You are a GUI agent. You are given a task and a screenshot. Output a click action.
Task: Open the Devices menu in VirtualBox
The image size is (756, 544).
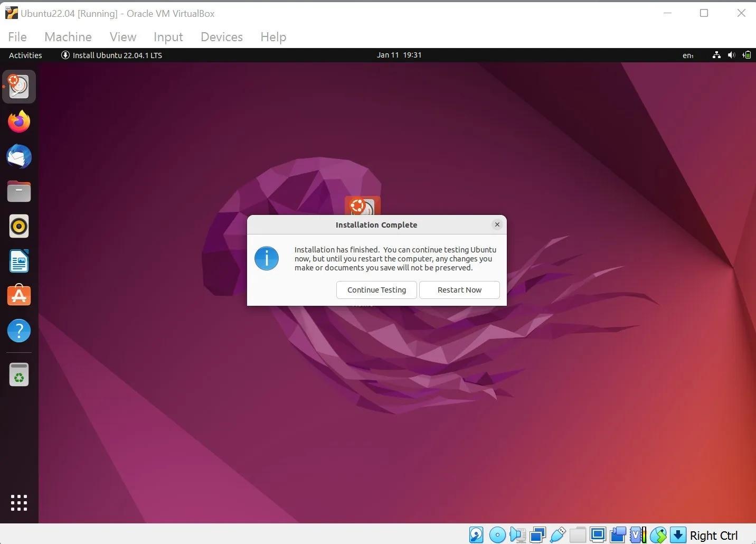click(221, 36)
